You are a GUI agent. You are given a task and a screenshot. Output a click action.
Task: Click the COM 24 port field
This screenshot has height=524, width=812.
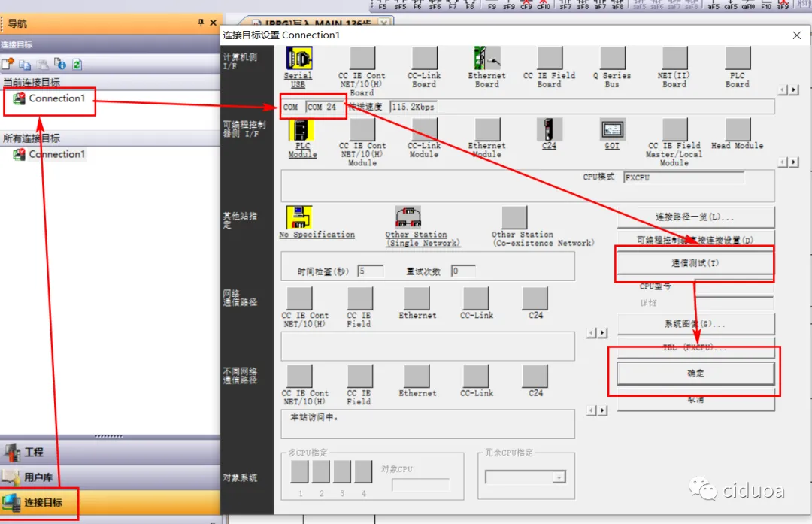[x=324, y=107]
